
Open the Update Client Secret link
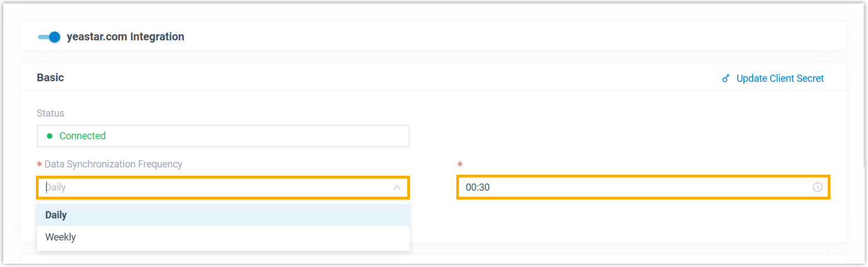tap(780, 78)
